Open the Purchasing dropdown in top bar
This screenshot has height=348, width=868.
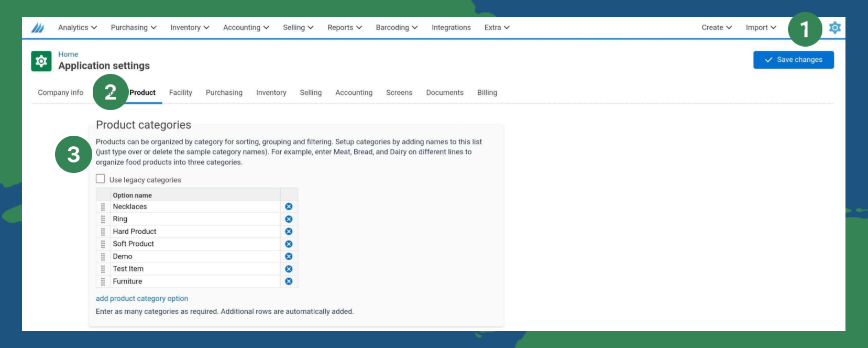coord(134,27)
